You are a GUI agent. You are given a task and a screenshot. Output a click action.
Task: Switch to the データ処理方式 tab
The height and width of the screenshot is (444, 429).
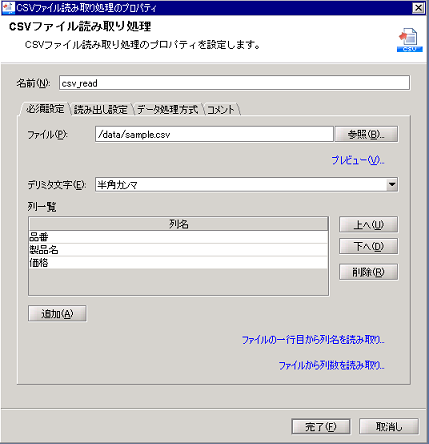coord(167,109)
